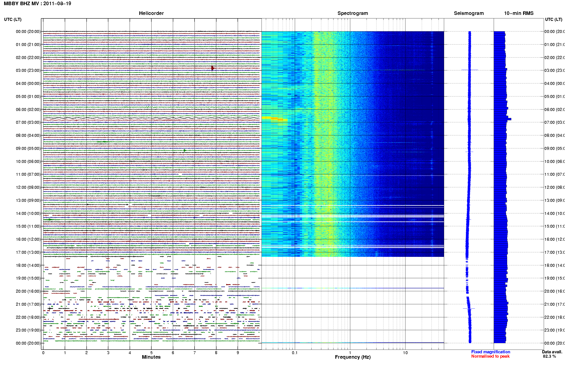
Task: Click the title 'MBBY BHZ MV : 2011-08-19'
Action: [x=37, y=4]
